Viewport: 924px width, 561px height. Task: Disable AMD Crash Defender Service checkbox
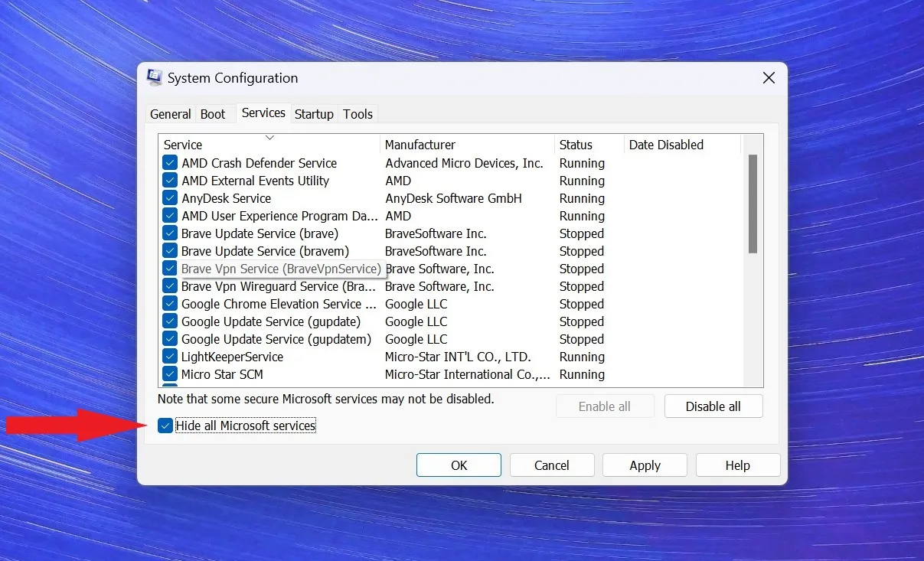click(170, 163)
